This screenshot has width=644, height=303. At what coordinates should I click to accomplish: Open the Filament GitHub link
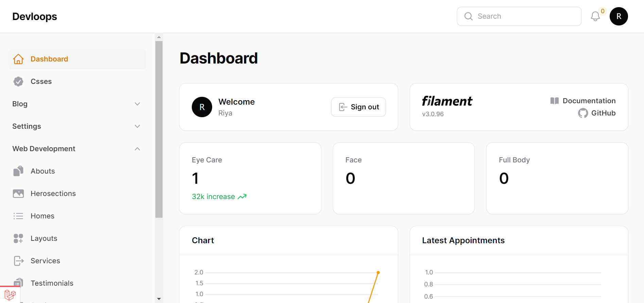[603, 113]
